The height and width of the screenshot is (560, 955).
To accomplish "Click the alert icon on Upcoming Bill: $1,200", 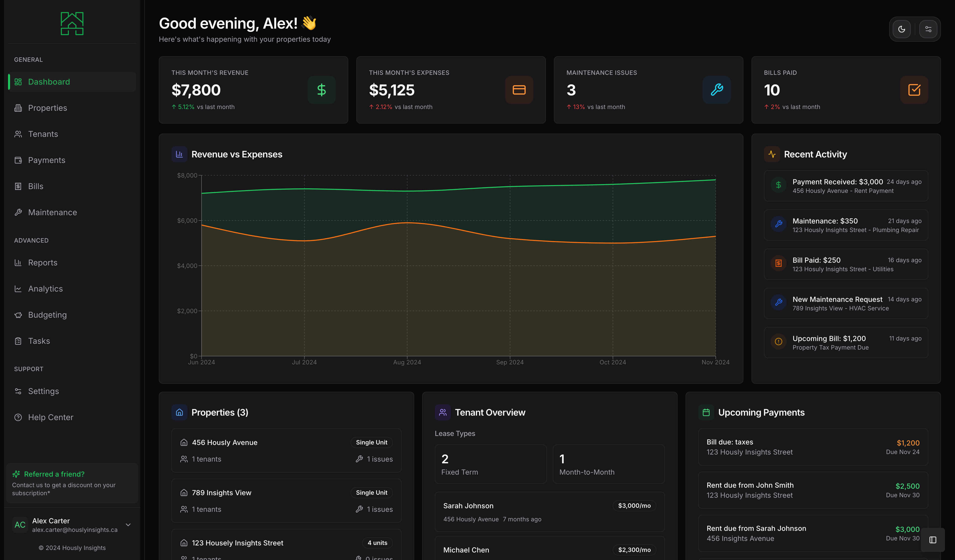I will click(x=778, y=342).
